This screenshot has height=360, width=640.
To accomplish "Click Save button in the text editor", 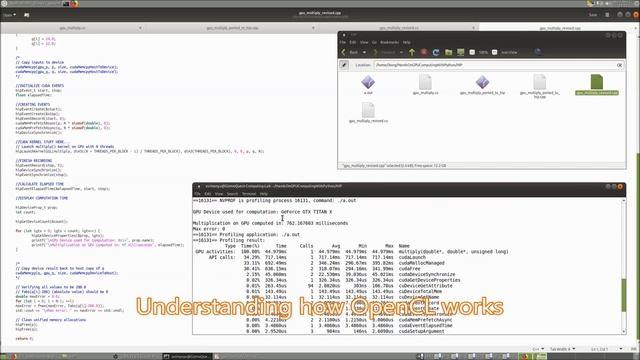I will click(x=593, y=15).
